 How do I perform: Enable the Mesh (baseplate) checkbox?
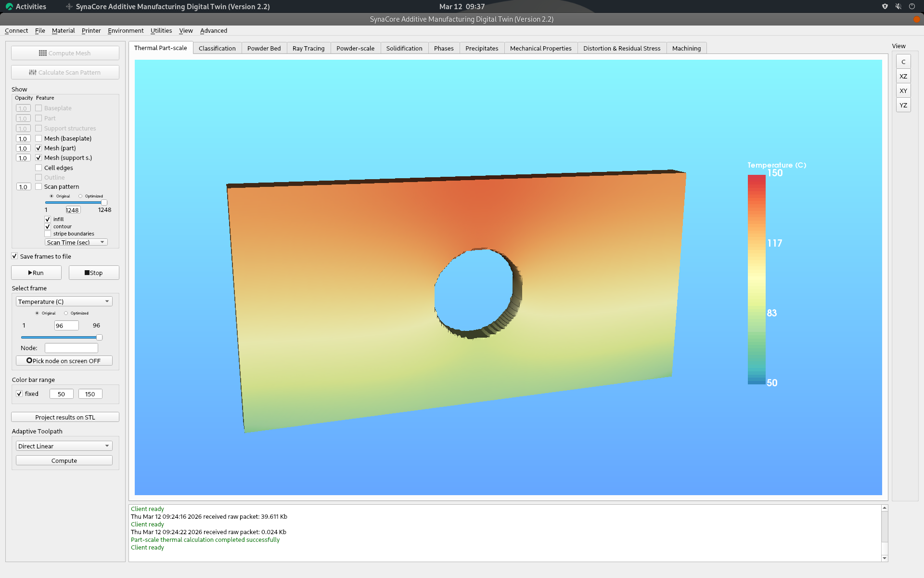38,138
